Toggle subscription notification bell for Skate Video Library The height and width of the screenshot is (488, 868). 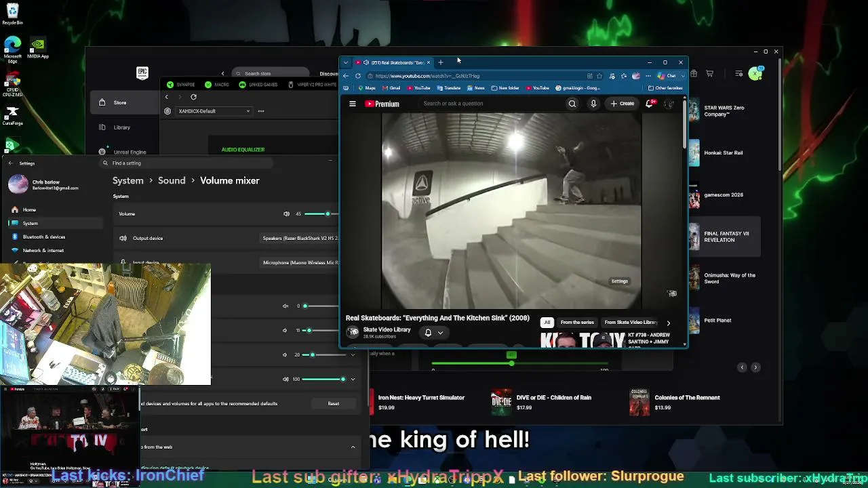[428, 333]
